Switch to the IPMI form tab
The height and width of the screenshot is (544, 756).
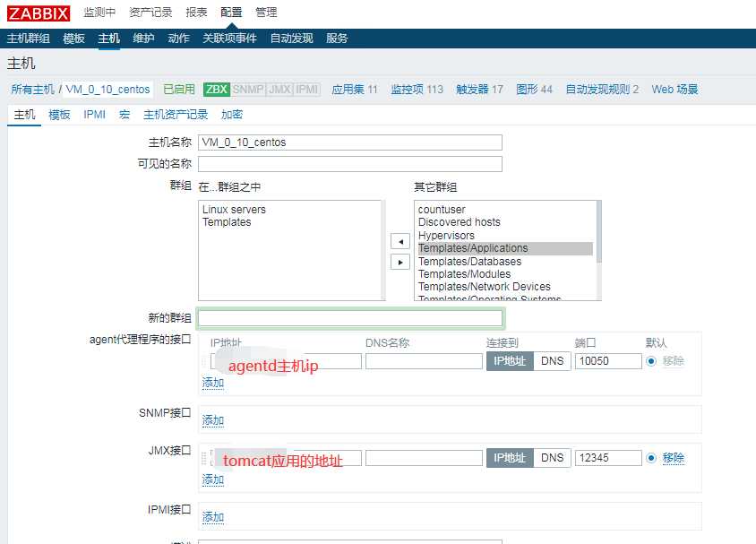(x=95, y=115)
